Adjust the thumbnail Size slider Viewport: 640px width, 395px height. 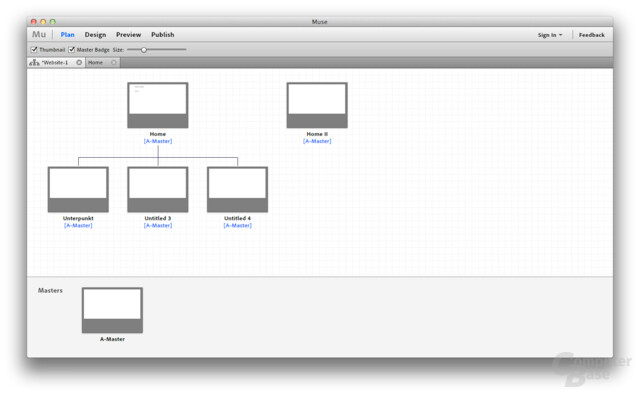point(144,50)
